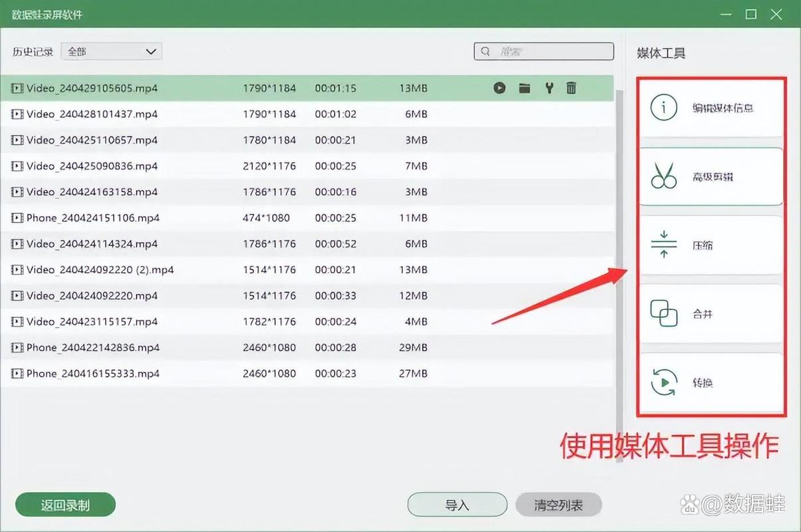This screenshot has height=532, width=801.
Task: Open the folder location of the selected video
Action: pyautogui.click(x=524, y=88)
